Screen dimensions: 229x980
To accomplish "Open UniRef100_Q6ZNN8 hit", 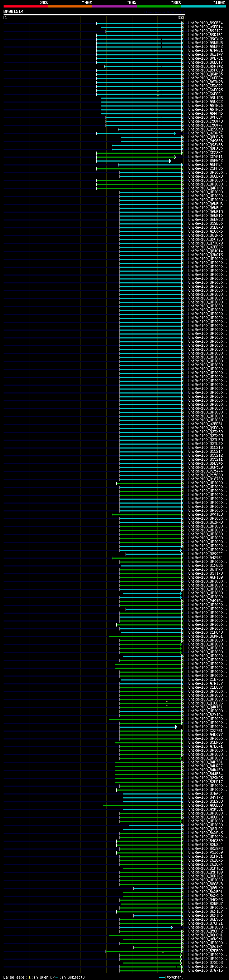I will tap(205, 522).
